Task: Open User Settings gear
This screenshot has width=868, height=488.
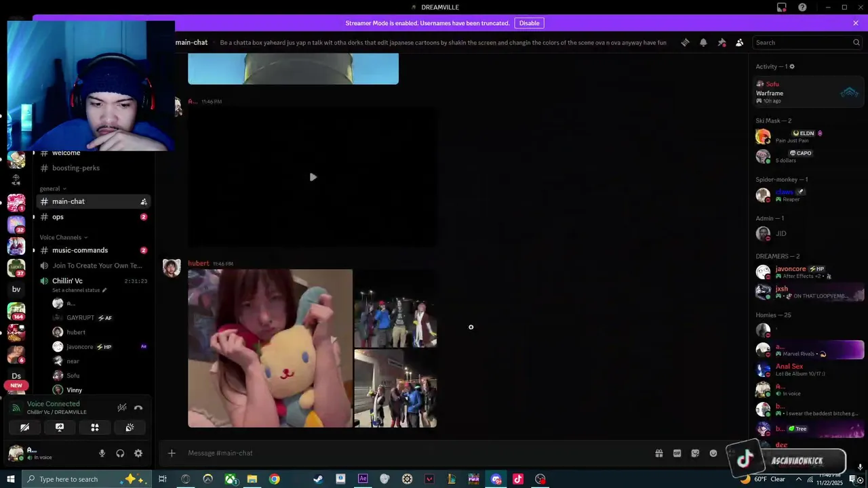Action: 138,453
